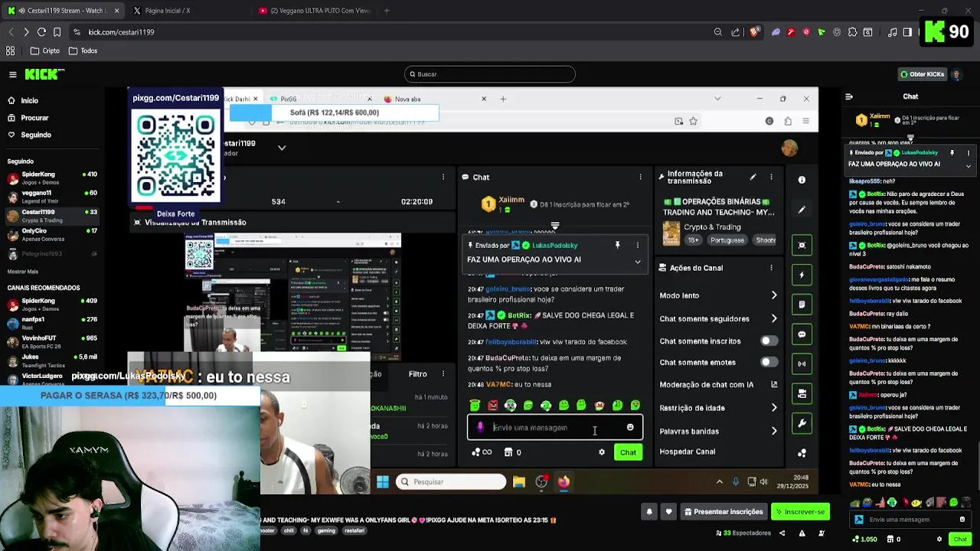Open a new browser tab

(x=387, y=11)
